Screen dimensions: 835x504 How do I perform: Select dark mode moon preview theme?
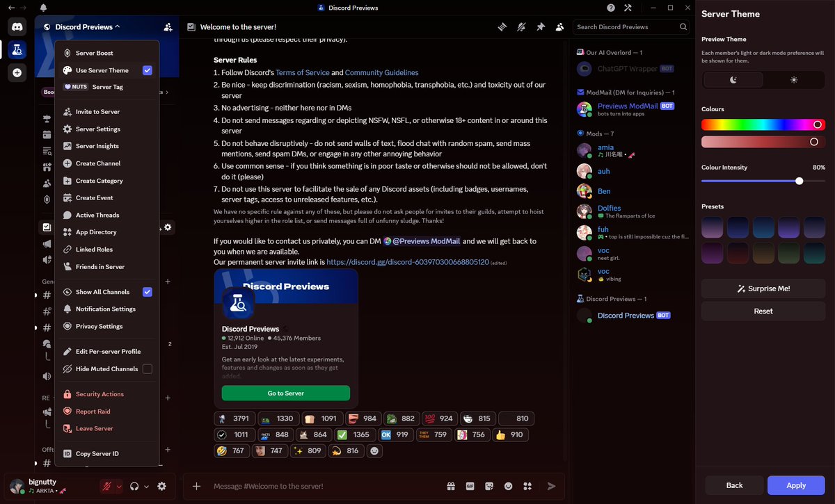tap(733, 80)
